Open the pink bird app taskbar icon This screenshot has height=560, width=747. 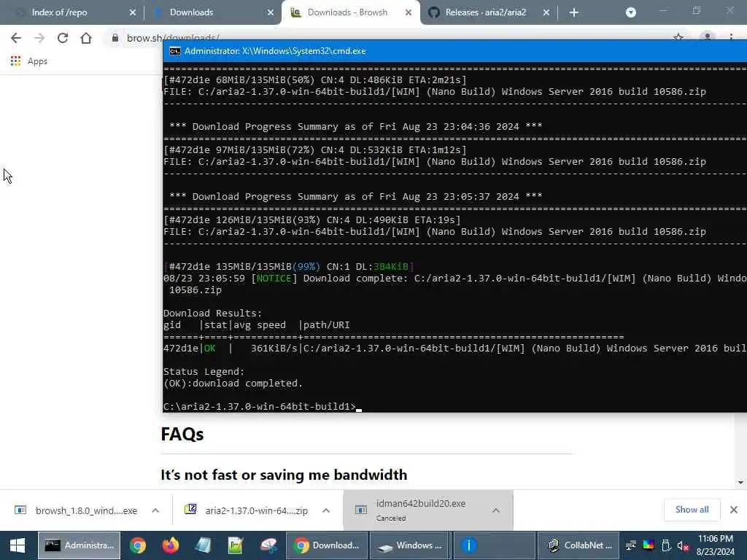(x=268, y=545)
